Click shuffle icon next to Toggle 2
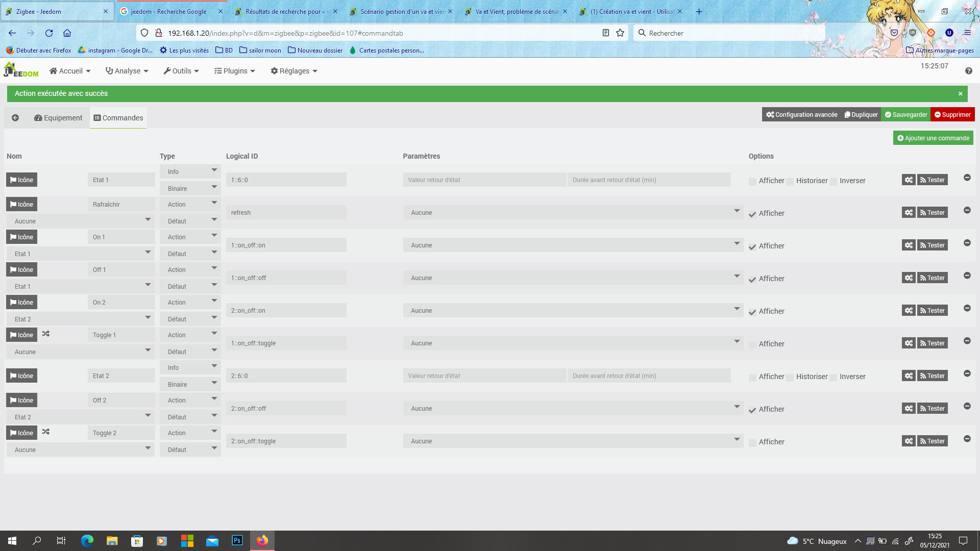The width and height of the screenshot is (980, 551). [x=46, y=432]
